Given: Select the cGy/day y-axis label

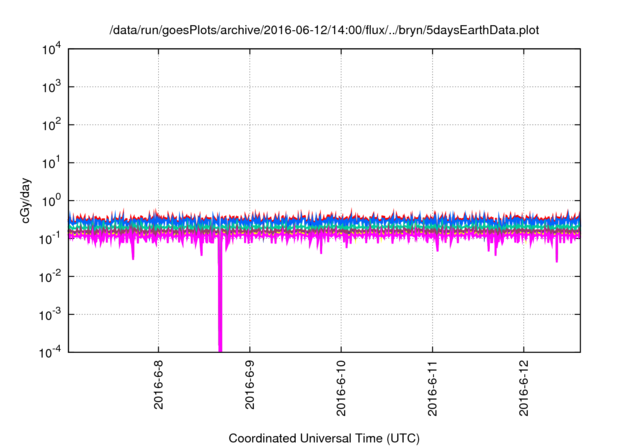Looking at the screenshot, I should pyautogui.click(x=26, y=200).
